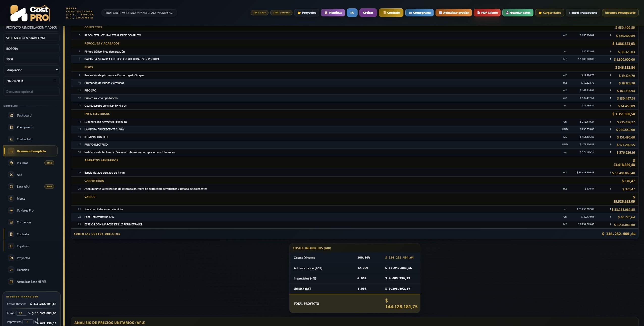This screenshot has width=644, height=326.
Task: Open the IA Heres Pro sparkle icon
Action: (x=11, y=211)
